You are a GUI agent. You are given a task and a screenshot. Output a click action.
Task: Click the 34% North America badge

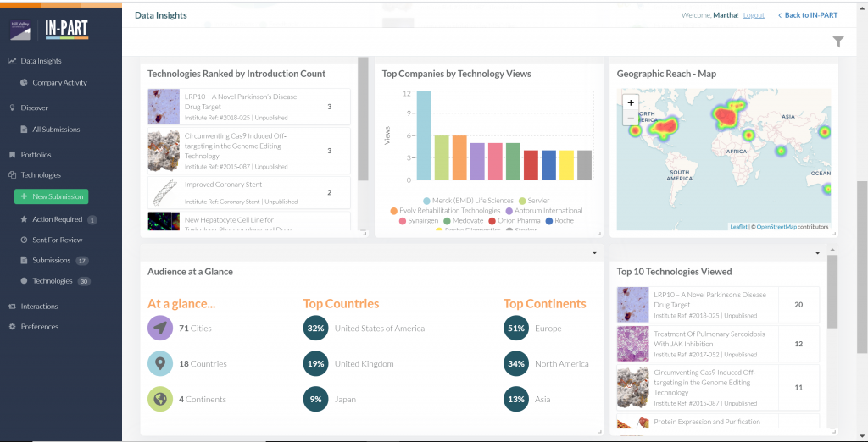516,364
